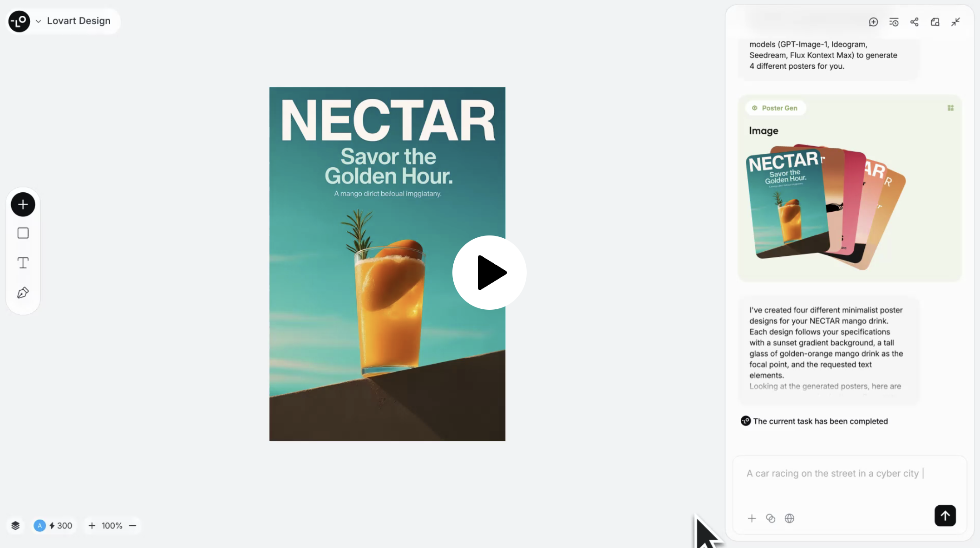Expand Lovart Design dropdown chevron

pos(38,21)
